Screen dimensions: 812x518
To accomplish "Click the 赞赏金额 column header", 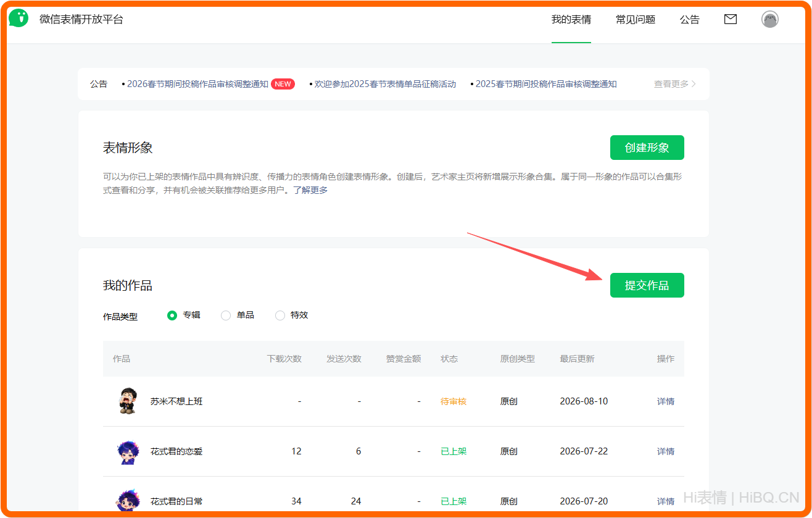I will pyautogui.click(x=404, y=359).
